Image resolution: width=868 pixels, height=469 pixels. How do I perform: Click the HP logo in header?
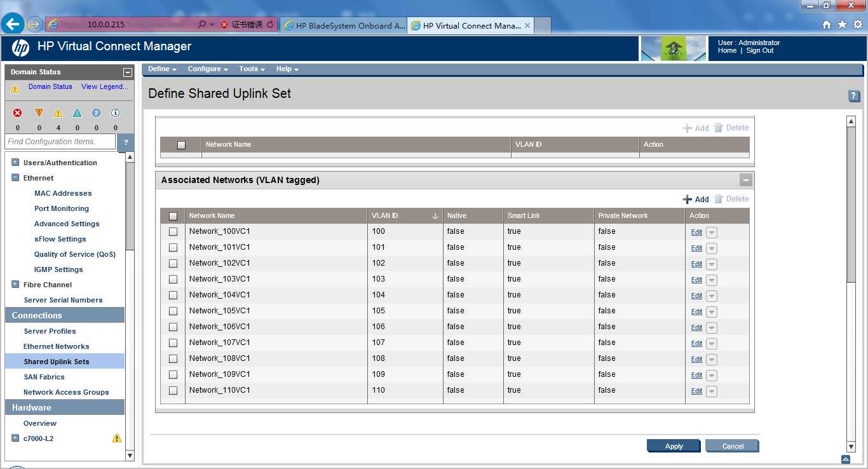point(20,48)
